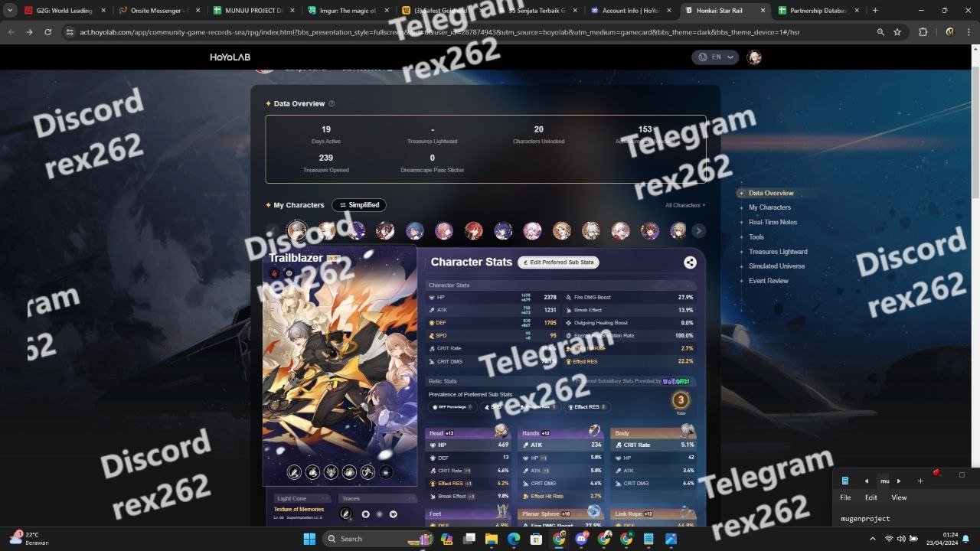The height and width of the screenshot is (551, 980).
Task: Show next characters with right arrow
Action: [x=698, y=230]
